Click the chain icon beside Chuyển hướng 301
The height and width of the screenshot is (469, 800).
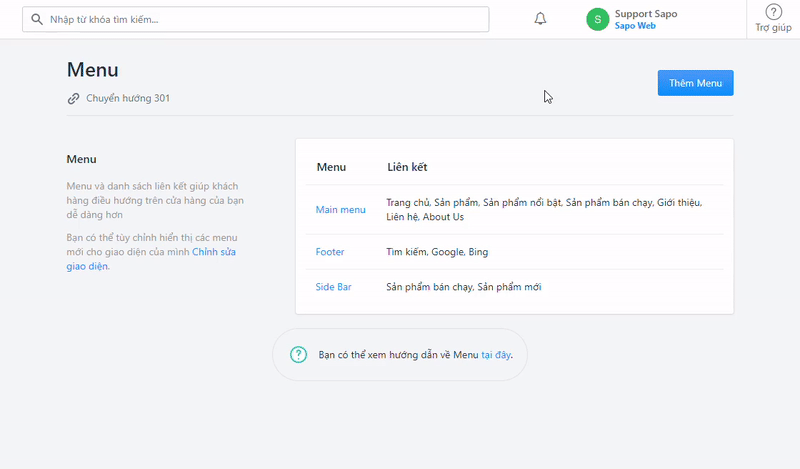(73, 98)
